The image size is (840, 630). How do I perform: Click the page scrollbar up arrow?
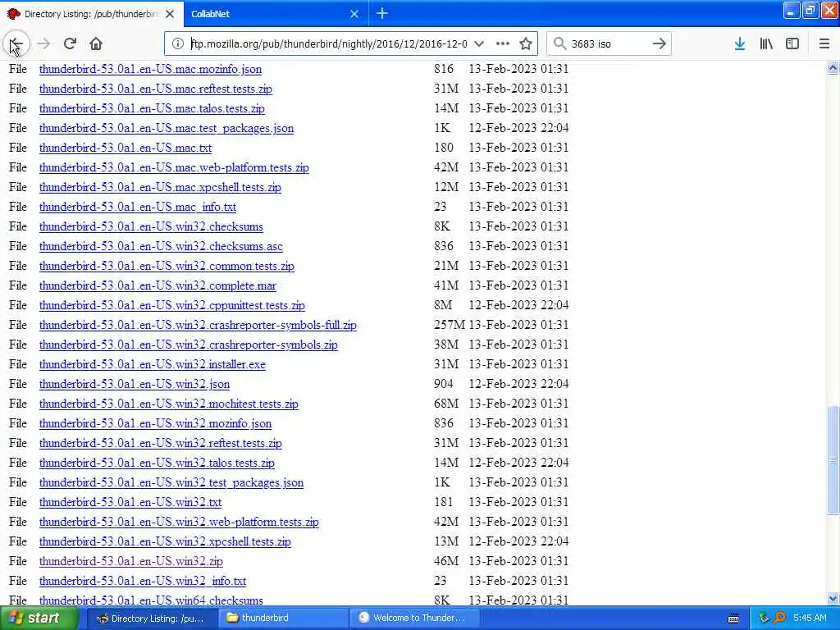833,67
